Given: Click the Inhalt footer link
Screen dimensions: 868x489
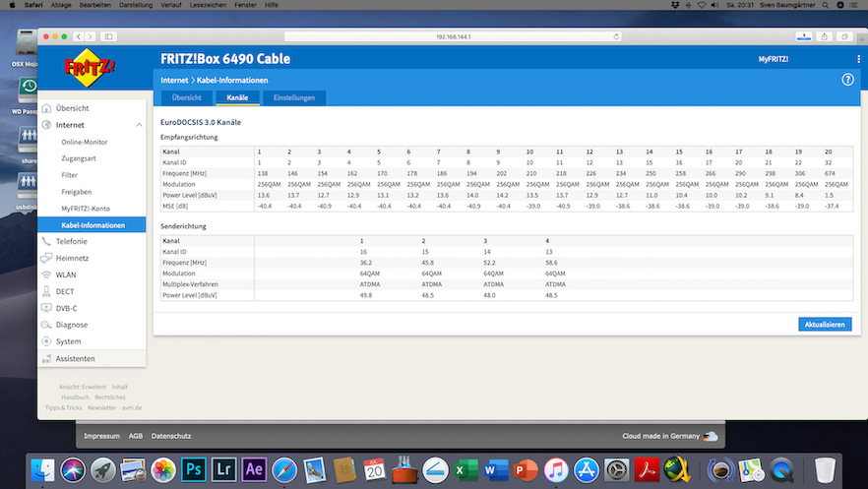Looking at the screenshot, I should point(120,387).
